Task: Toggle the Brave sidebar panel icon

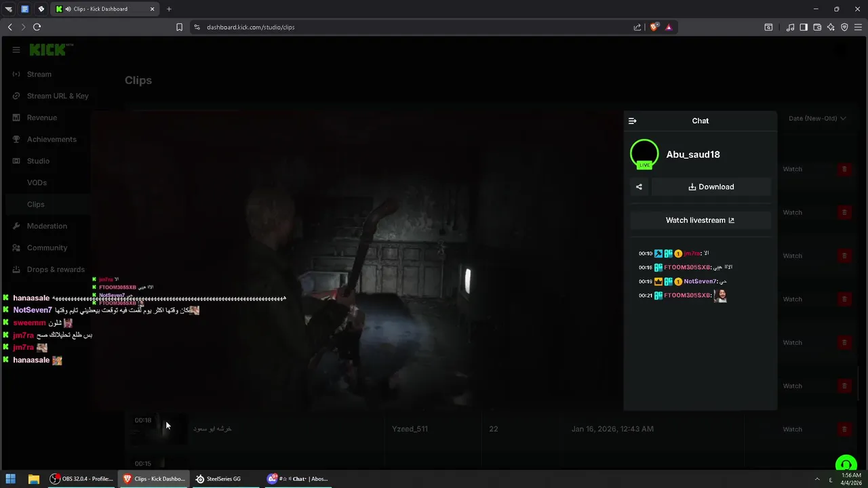Action: (804, 27)
